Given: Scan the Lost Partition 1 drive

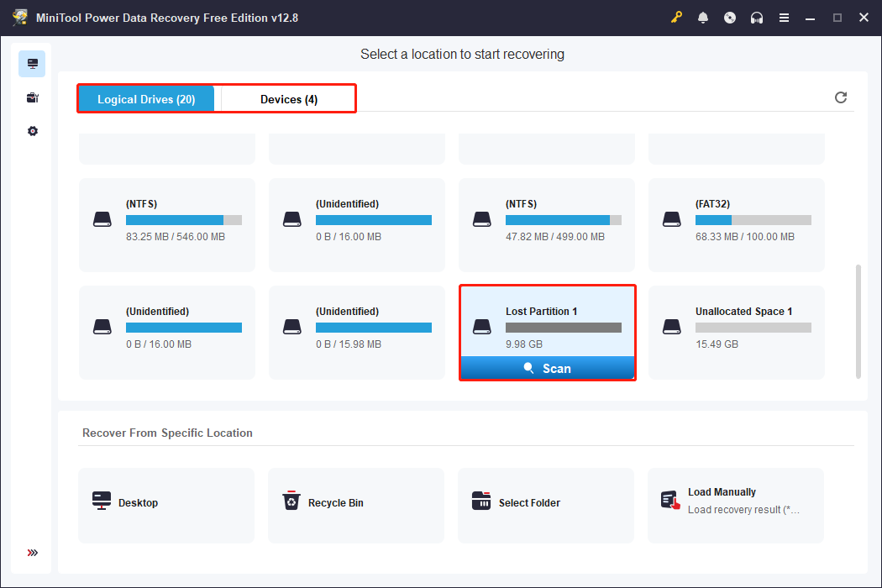Looking at the screenshot, I should pos(547,368).
